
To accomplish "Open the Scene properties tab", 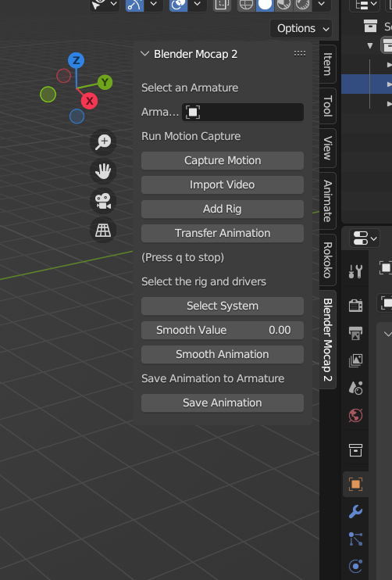I will tap(356, 388).
